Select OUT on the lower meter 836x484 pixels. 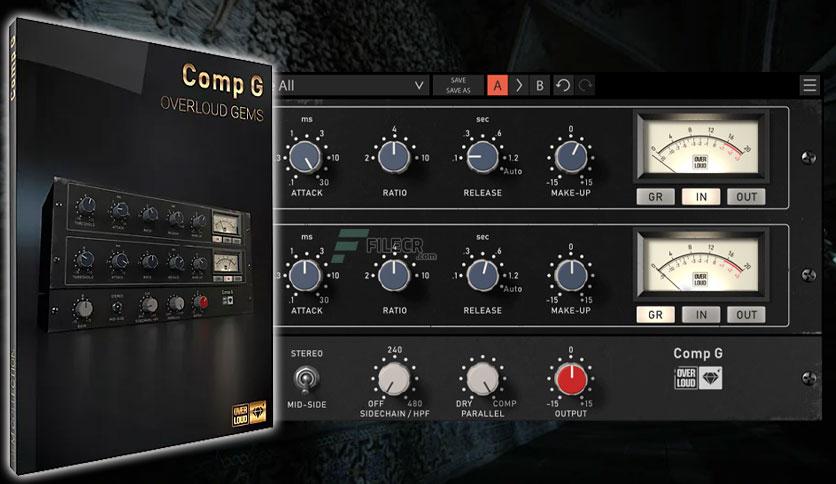tap(746, 314)
